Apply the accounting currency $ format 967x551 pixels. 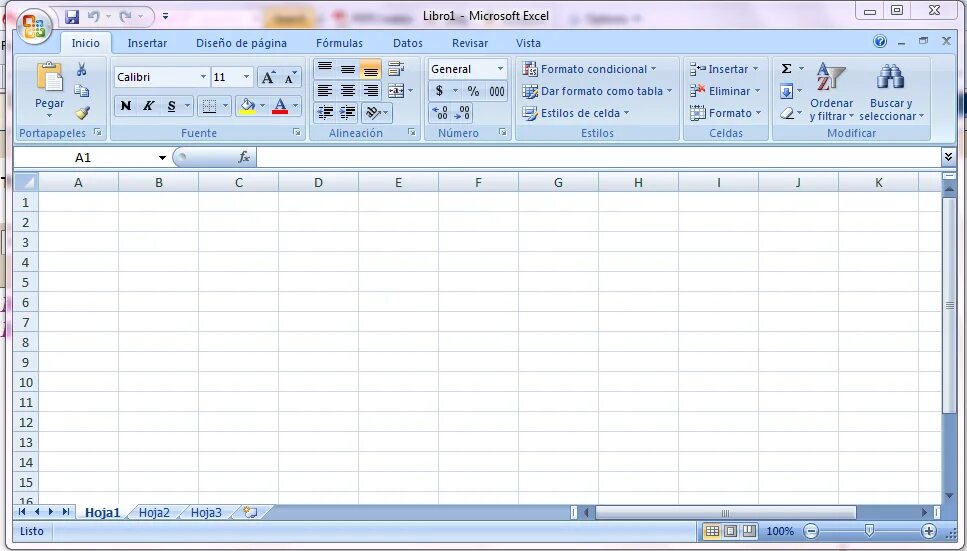(439, 91)
